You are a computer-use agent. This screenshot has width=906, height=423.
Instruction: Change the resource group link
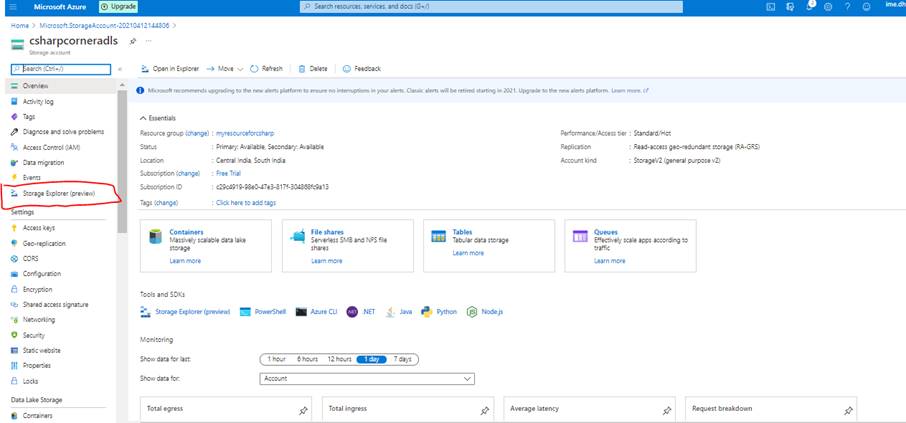tap(196, 133)
